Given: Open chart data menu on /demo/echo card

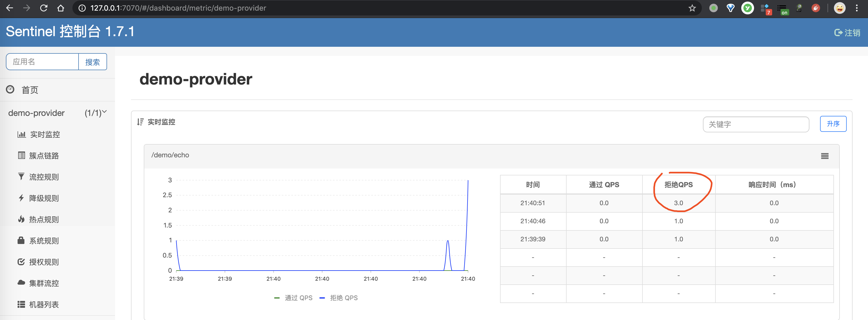Looking at the screenshot, I should 825,156.
